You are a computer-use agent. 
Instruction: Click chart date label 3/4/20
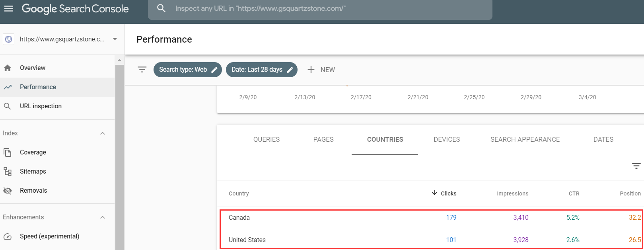click(x=587, y=97)
